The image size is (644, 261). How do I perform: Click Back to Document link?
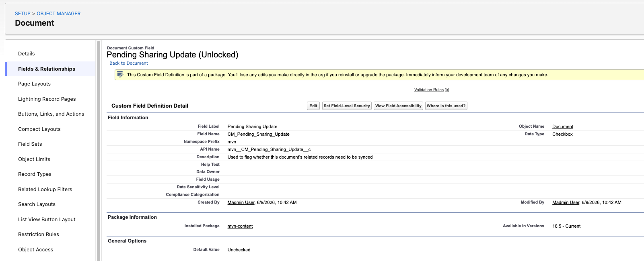click(129, 63)
